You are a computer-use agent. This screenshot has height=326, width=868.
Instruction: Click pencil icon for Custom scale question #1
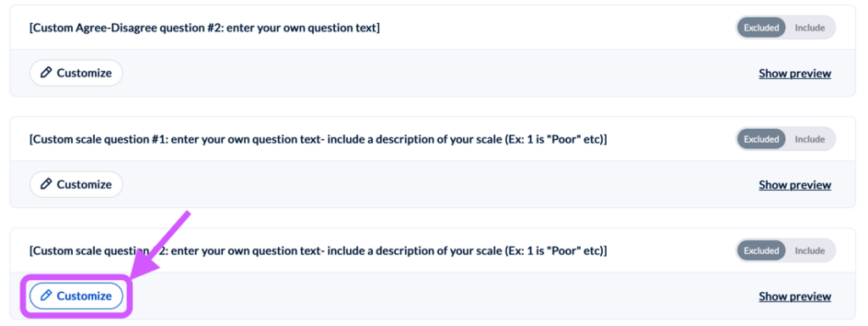[x=47, y=184]
